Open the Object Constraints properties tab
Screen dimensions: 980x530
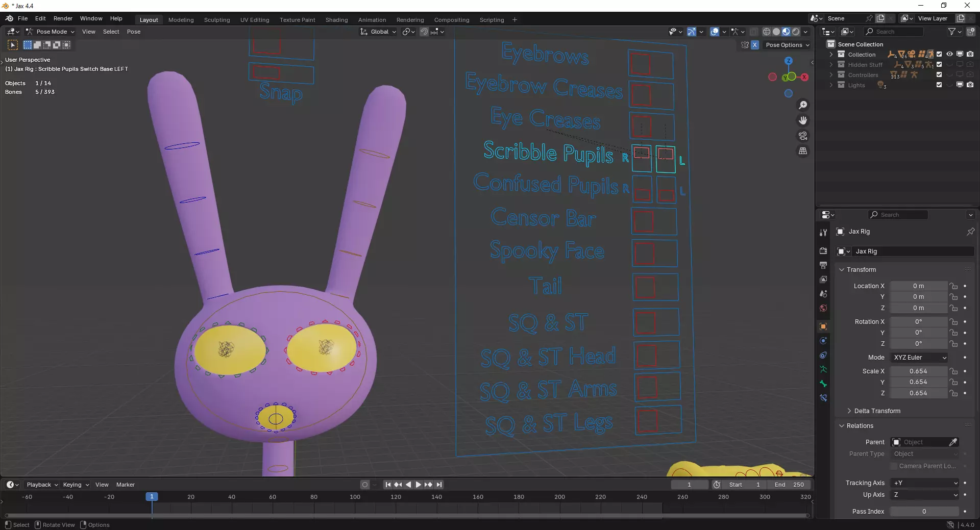pos(823,355)
